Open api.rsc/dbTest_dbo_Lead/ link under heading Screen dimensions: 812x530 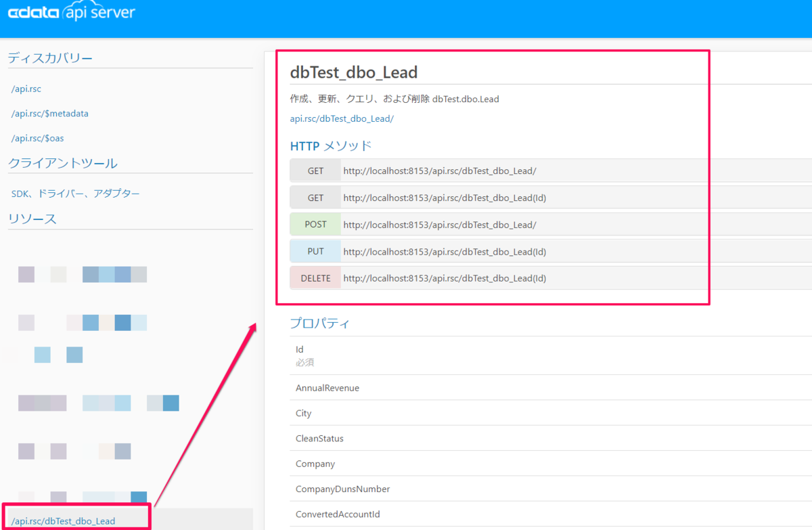point(342,118)
